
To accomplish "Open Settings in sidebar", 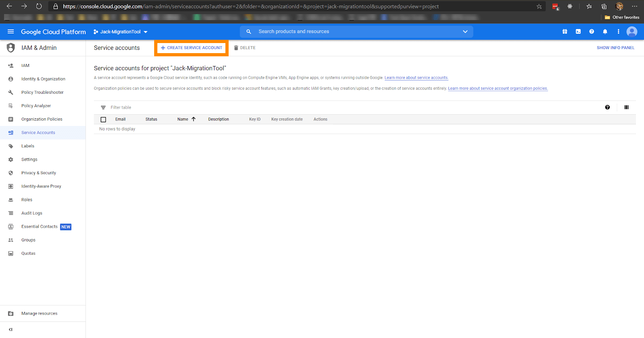I will pyautogui.click(x=29, y=159).
